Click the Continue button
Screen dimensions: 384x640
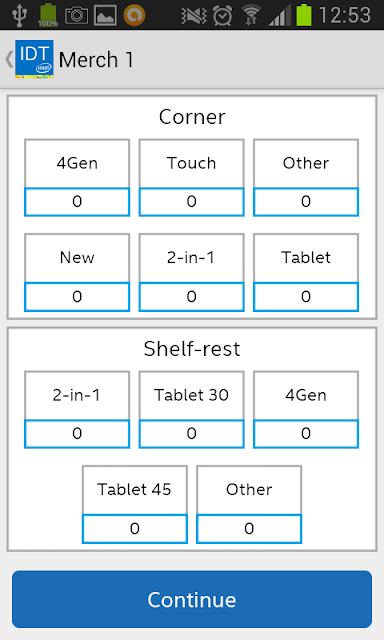[192, 599]
